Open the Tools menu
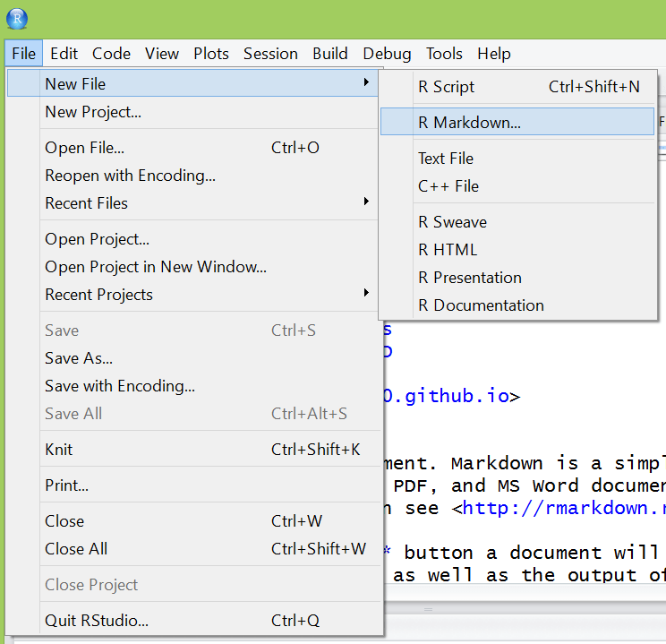 click(444, 54)
